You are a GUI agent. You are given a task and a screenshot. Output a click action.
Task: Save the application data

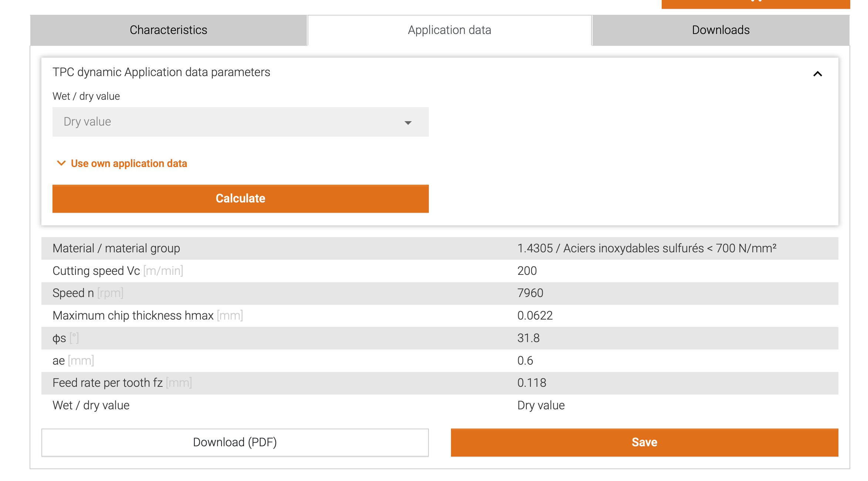(x=644, y=442)
